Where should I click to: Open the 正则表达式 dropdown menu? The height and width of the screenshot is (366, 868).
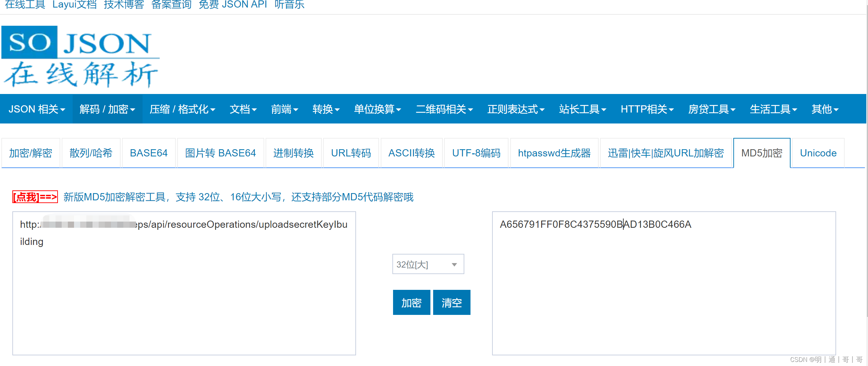[515, 109]
